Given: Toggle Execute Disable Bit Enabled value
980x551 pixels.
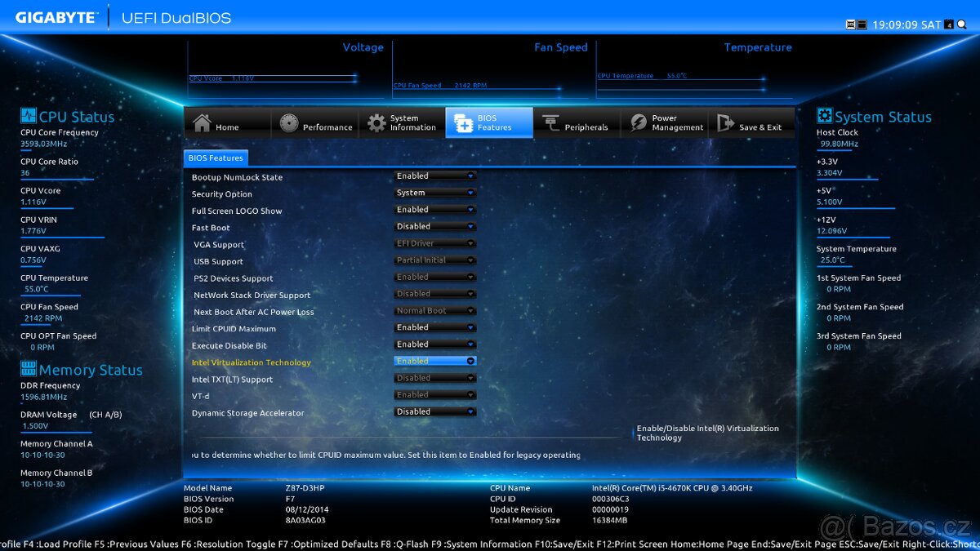Looking at the screenshot, I should (x=434, y=344).
